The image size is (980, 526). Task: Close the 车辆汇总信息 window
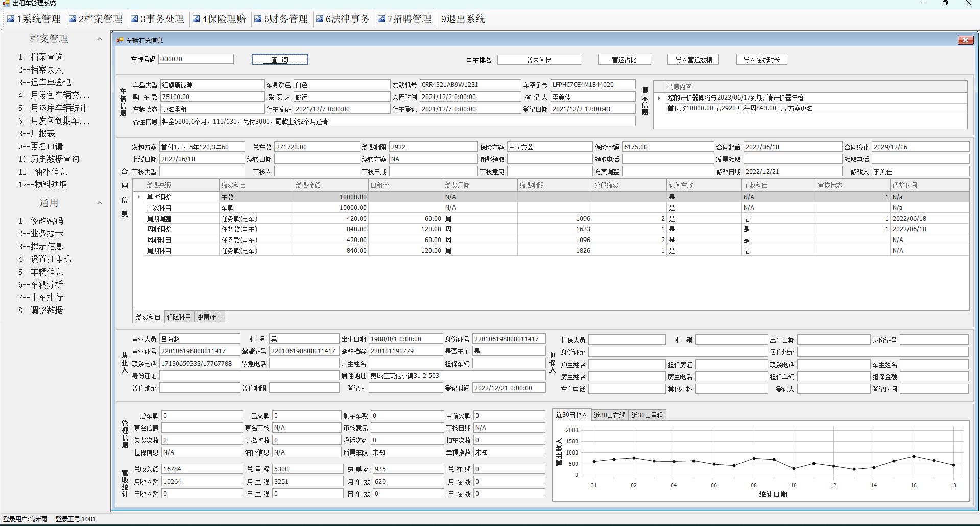[x=965, y=40]
